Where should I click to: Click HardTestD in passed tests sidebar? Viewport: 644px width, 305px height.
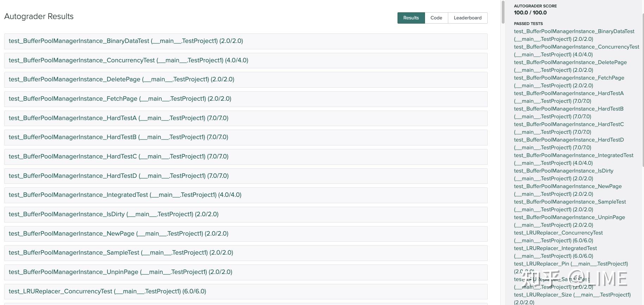click(x=569, y=144)
